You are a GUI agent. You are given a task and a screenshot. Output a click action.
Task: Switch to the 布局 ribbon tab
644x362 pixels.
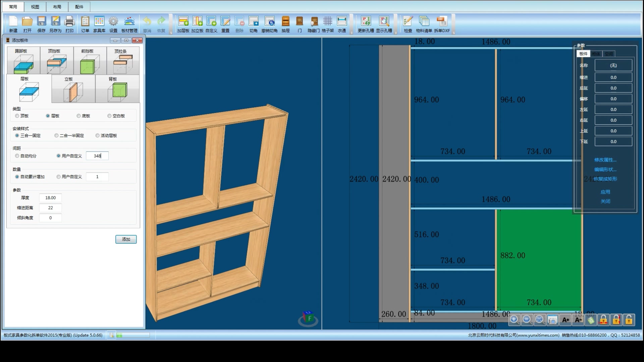click(57, 7)
